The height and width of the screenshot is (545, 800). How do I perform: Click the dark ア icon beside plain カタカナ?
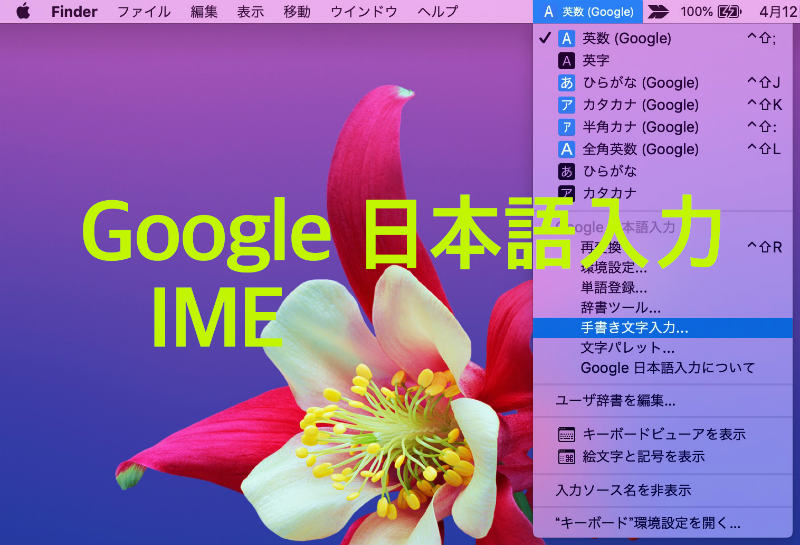[566, 193]
